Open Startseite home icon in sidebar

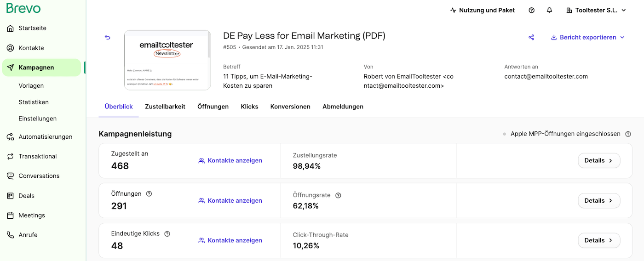11,28
